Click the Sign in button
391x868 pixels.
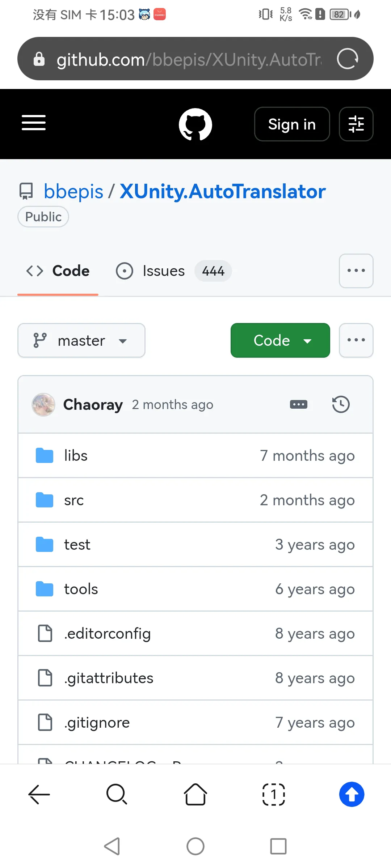click(x=292, y=124)
